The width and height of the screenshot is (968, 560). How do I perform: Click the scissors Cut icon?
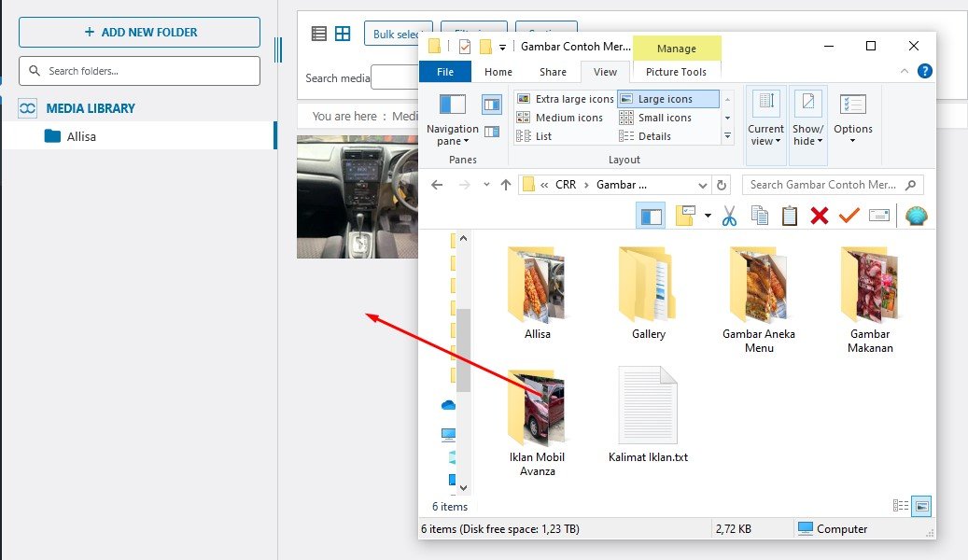[729, 217]
